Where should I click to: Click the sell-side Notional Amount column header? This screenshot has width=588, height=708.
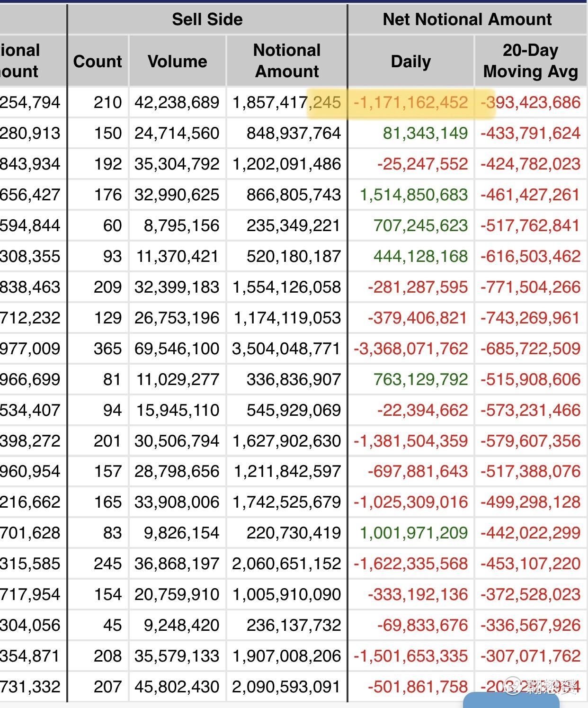pos(287,61)
